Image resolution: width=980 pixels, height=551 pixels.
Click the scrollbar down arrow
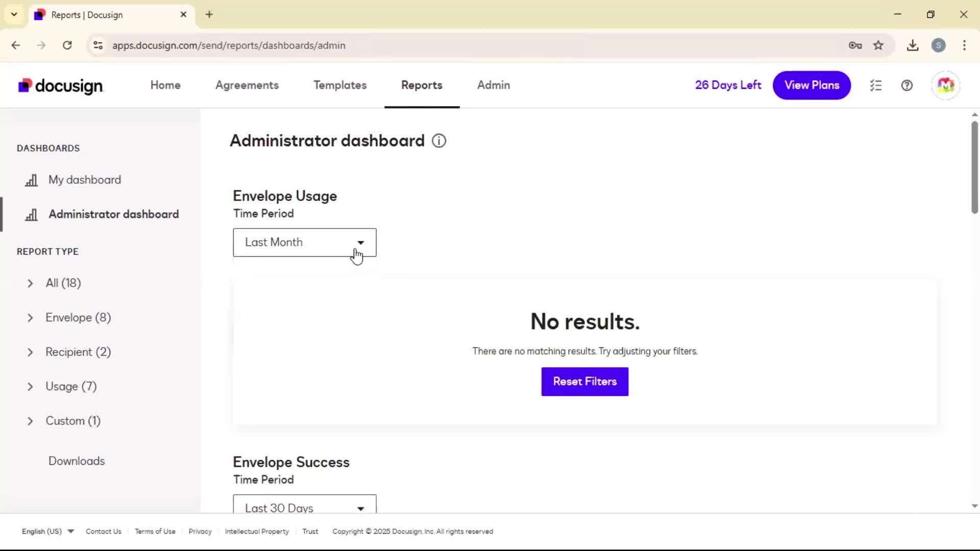coord(974,507)
